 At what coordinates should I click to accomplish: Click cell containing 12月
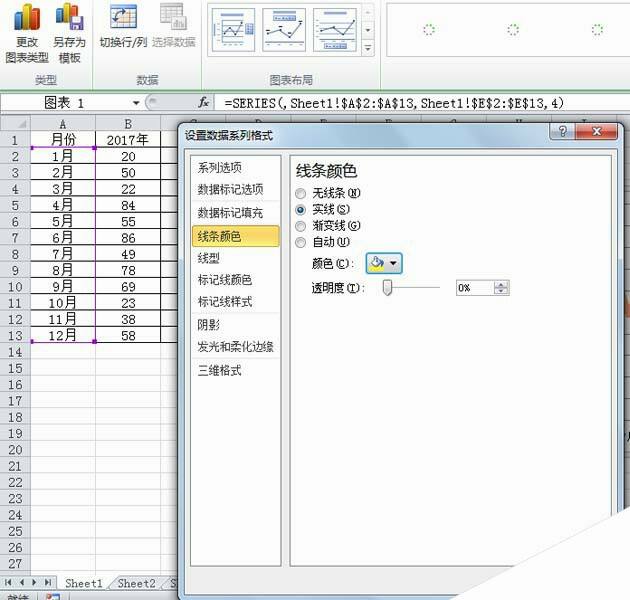pos(63,335)
